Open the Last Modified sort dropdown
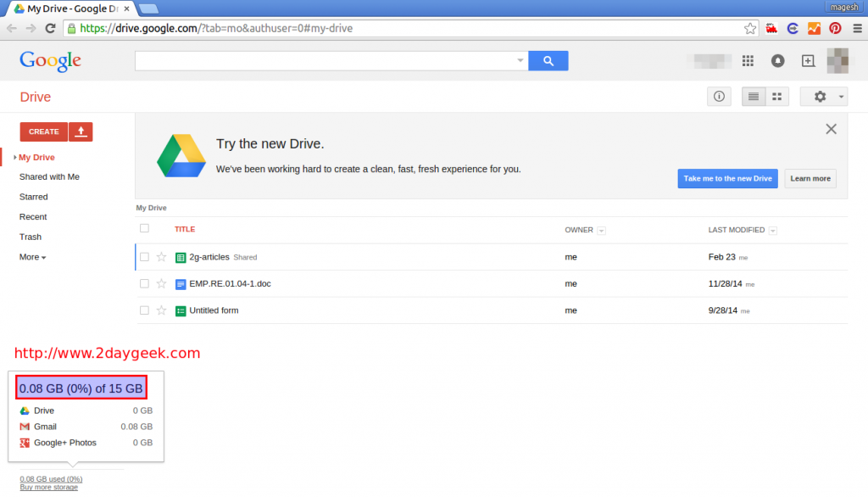 (x=773, y=231)
